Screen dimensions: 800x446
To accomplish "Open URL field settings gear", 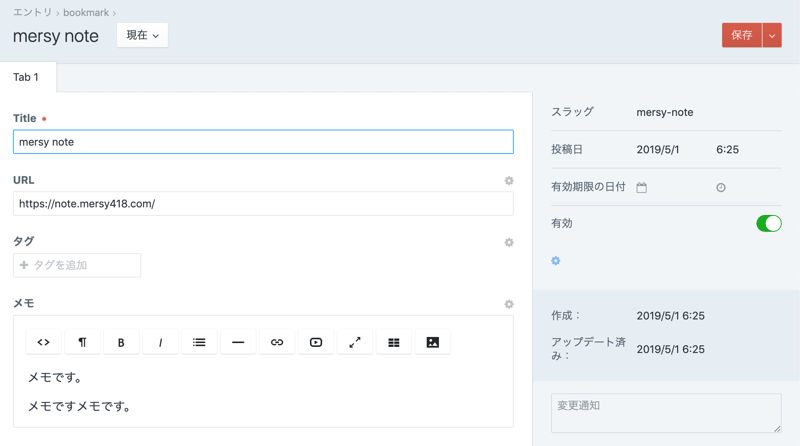I will (509, 181).
